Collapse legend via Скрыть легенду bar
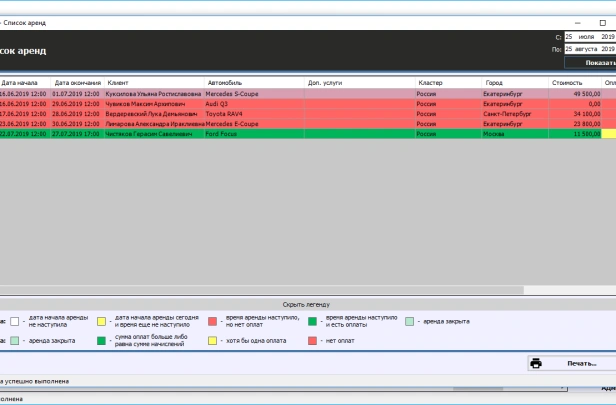Image resolution: width=616 pixels, height=405 pixels. [307, 304]
